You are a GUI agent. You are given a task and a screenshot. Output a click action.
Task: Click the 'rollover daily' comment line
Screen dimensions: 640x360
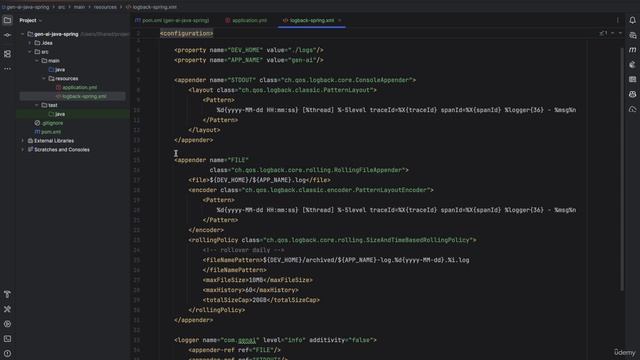(243, 250)
